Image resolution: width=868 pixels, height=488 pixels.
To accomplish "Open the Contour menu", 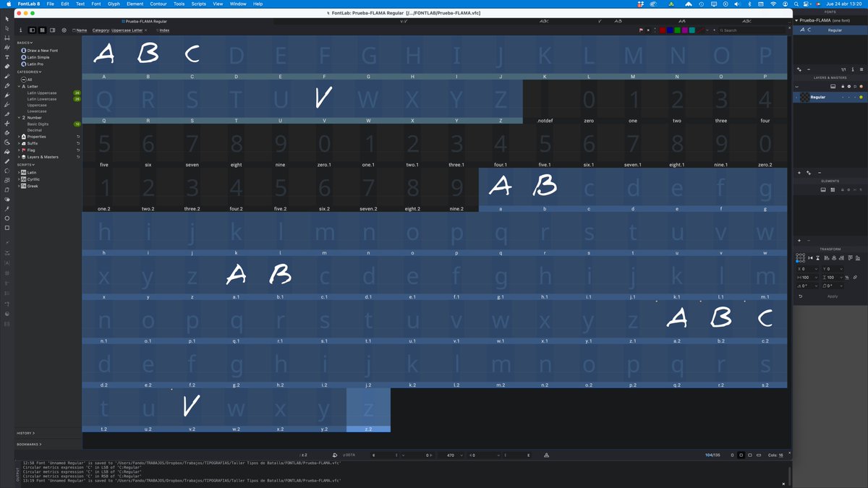I will pyautogui.click(x=158, y=4).
